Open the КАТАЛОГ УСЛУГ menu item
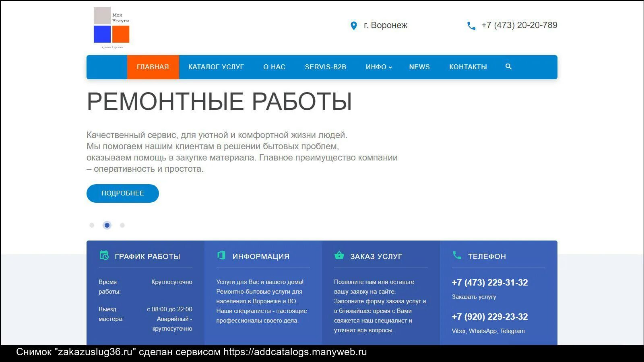The height and width of the screenshot is (362, 644). (x=216, y=67)
